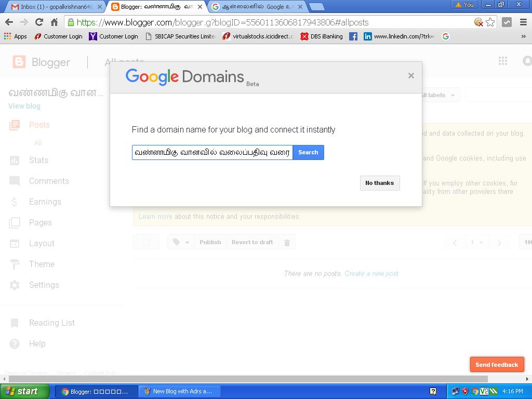
Task: Click the taskbar help question icon
Action: point(433,391)
